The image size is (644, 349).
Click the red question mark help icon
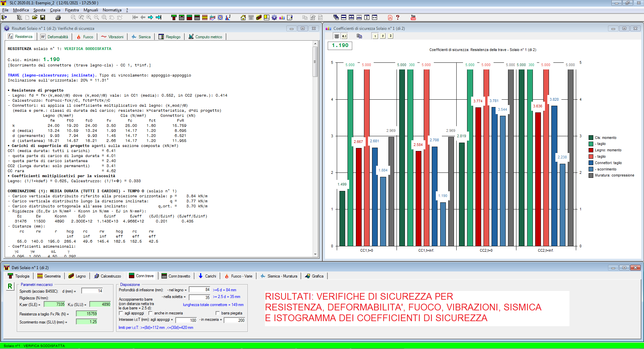(x=398, y=17)
